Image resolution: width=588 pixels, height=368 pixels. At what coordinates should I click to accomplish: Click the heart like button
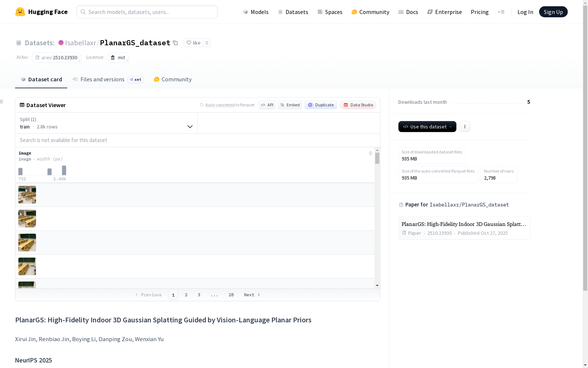click(x=193, y=43)
